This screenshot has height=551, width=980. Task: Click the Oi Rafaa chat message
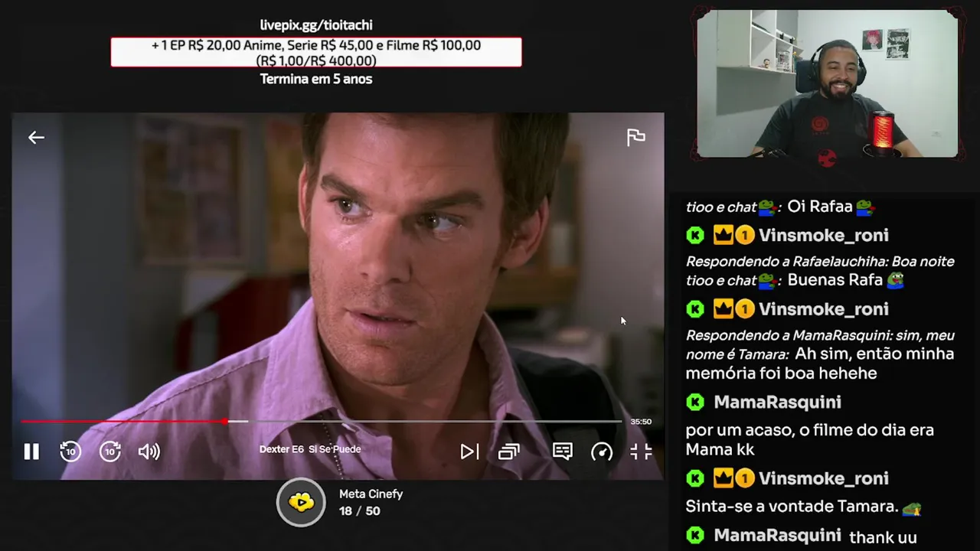pos(830,207)
